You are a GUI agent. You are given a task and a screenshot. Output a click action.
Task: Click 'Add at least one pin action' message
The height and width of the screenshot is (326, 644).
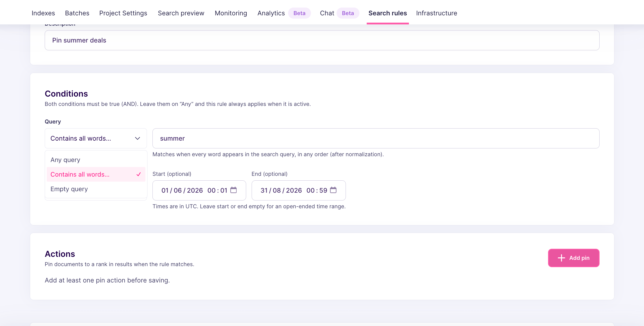pyautogui.click(x=107, y=280)
